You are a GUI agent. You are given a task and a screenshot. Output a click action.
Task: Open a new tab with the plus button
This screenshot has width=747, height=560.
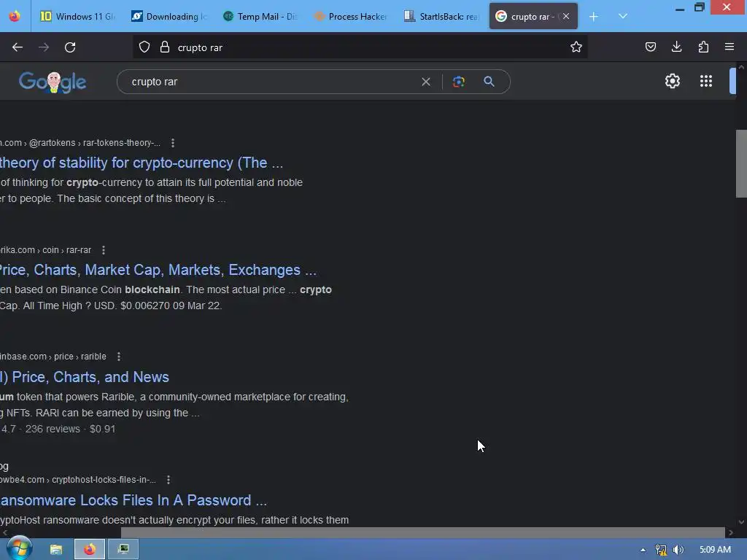coord(594,17)
